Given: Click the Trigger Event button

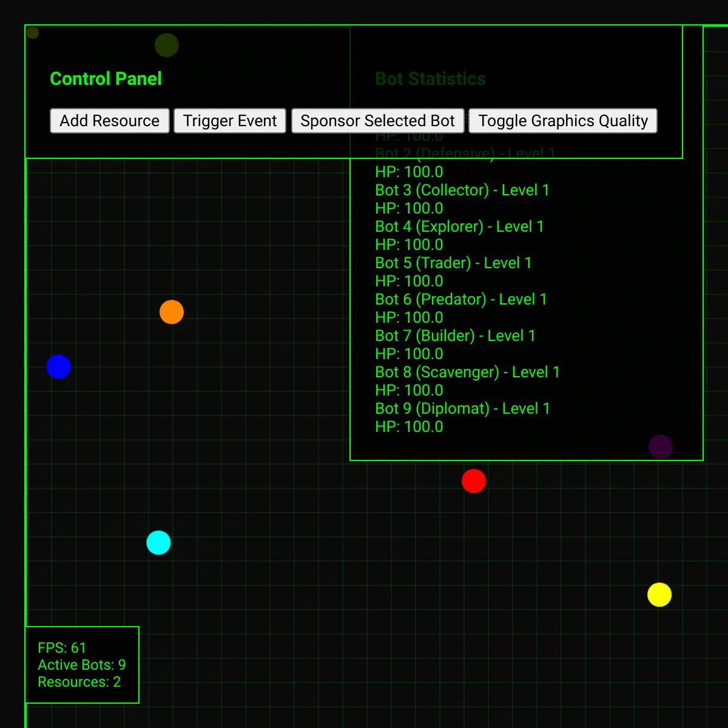Looking at the screenshot, I should click(x=230, y=121).
